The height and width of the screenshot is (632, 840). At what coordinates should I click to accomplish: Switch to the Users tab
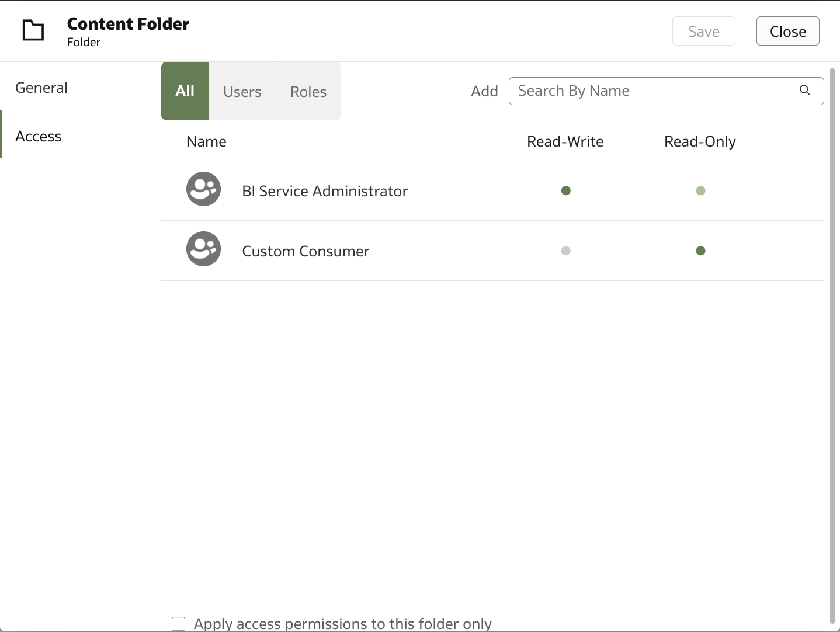[x=242, y=91]
